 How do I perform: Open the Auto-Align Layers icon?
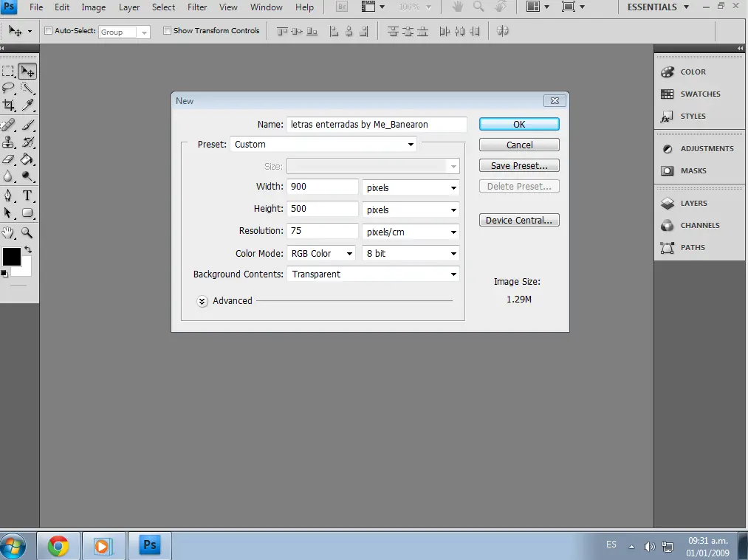click(502, 32)
